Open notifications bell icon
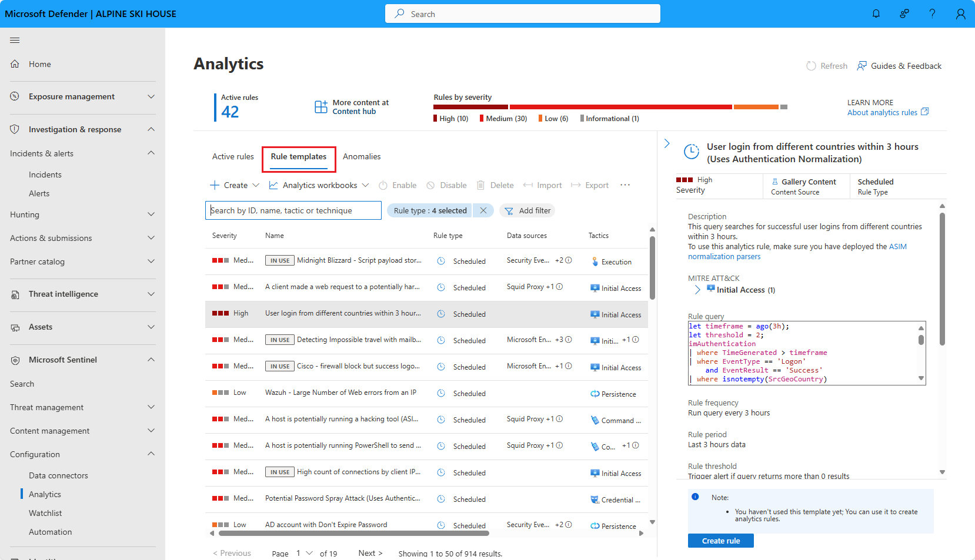This screenshot has height=560, width=975. point(876,14)
